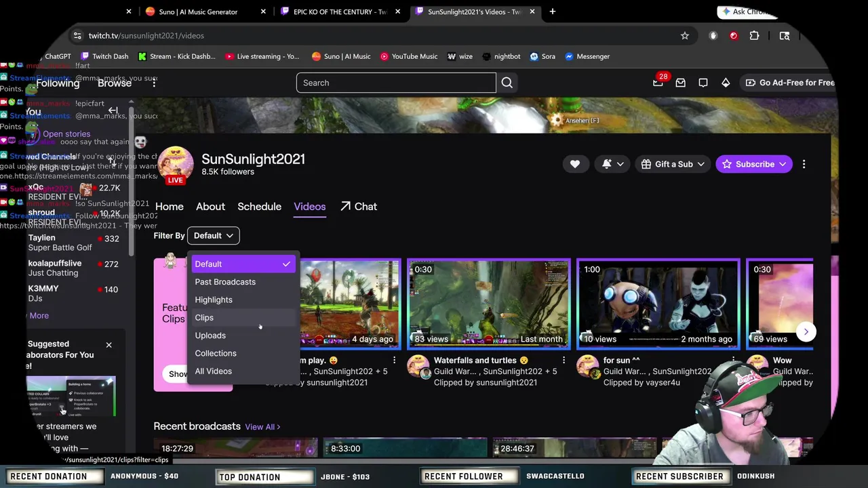
Task: Select the Videos tab
Action: pyautogui.click(x=309, y=207)
